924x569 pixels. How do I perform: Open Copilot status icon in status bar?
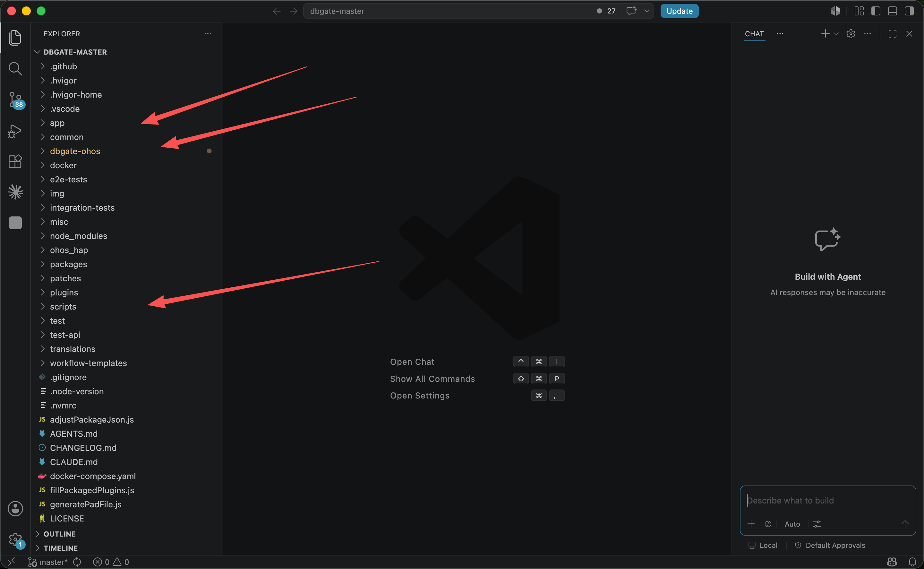click(892, 562)
